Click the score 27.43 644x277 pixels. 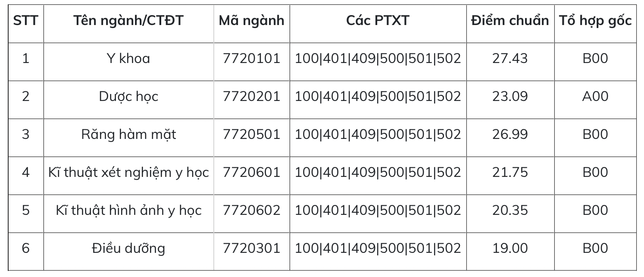click(x=510, y=58)
